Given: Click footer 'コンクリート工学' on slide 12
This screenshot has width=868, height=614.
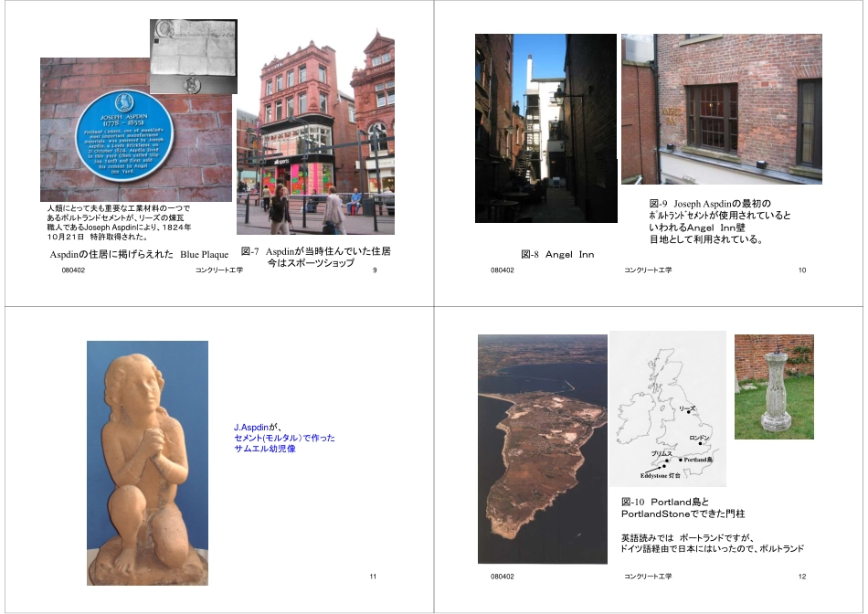Looking at the screenshot, I should coord(648,577).
